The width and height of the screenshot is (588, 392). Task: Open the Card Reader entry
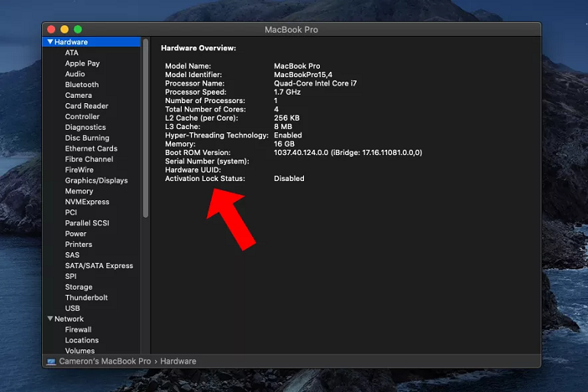point(86,105)
